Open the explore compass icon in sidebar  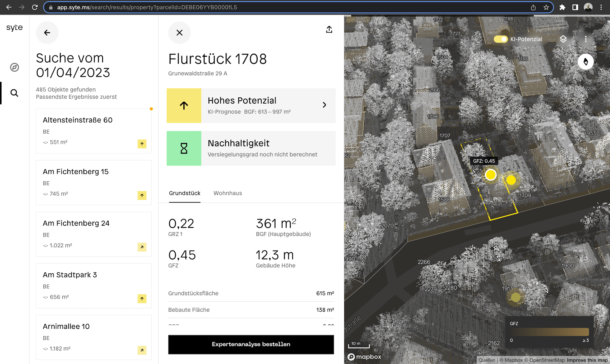(14, 67)
